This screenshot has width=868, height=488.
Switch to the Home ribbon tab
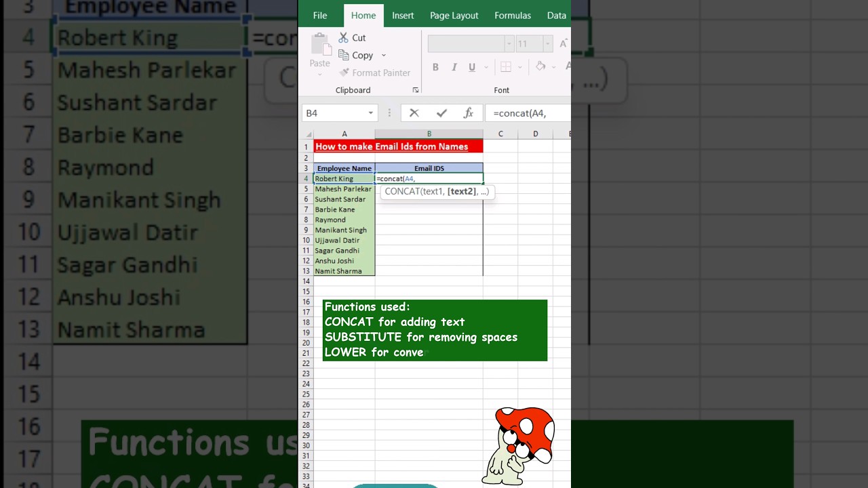click(x=363, y=16)
